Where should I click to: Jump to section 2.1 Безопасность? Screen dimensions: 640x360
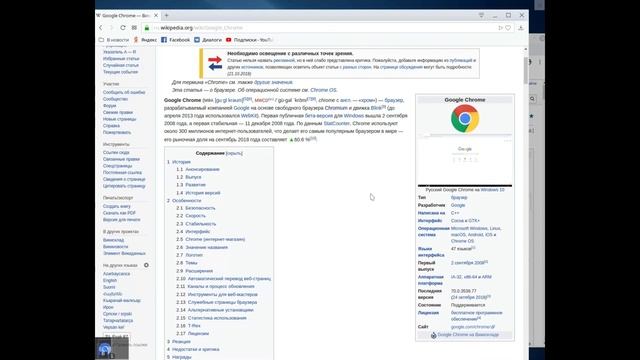(x=196, y=208)
